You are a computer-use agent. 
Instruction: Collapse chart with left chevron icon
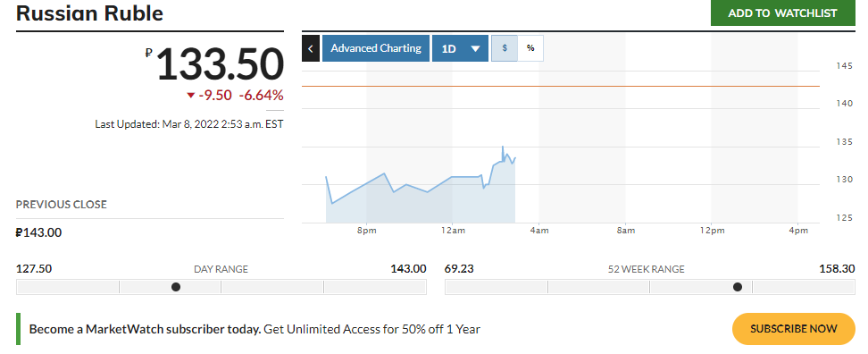pos(311,48)
